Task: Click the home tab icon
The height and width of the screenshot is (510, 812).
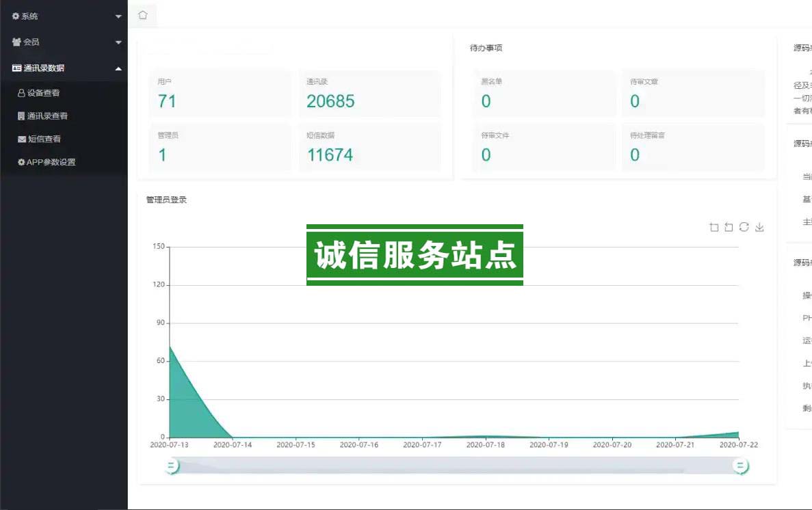Action: coord(142,15)
